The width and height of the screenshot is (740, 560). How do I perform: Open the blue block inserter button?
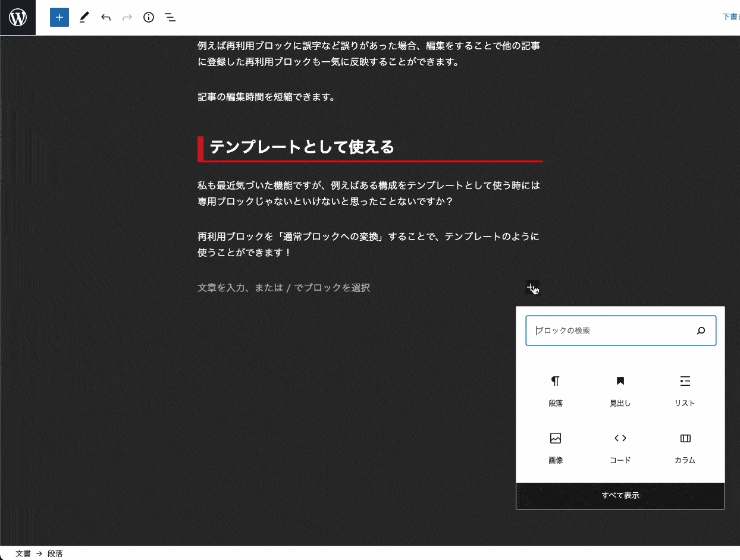[59, 18]
